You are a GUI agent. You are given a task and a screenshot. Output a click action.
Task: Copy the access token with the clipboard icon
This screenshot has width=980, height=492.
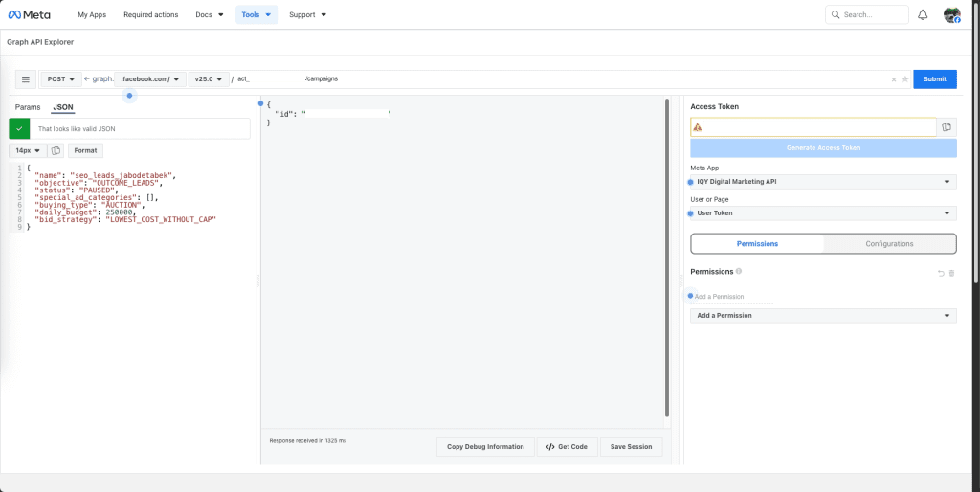[947, 127]
